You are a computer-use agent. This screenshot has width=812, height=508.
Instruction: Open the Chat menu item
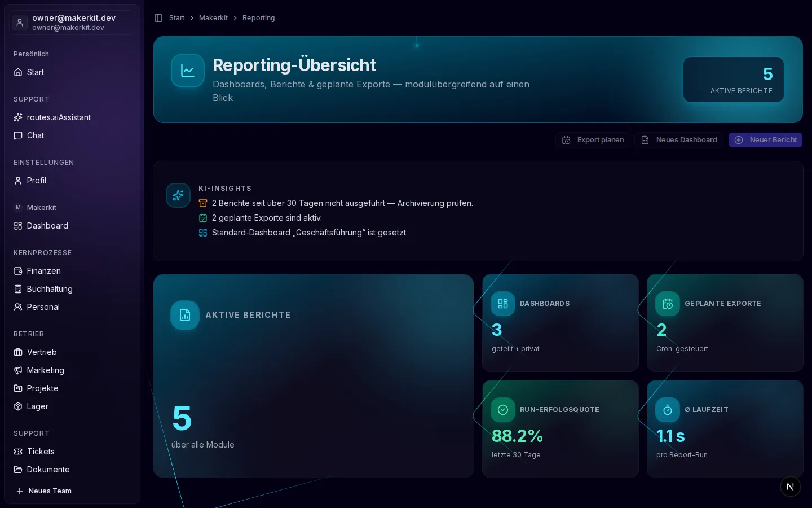click(x=72, y=135)
